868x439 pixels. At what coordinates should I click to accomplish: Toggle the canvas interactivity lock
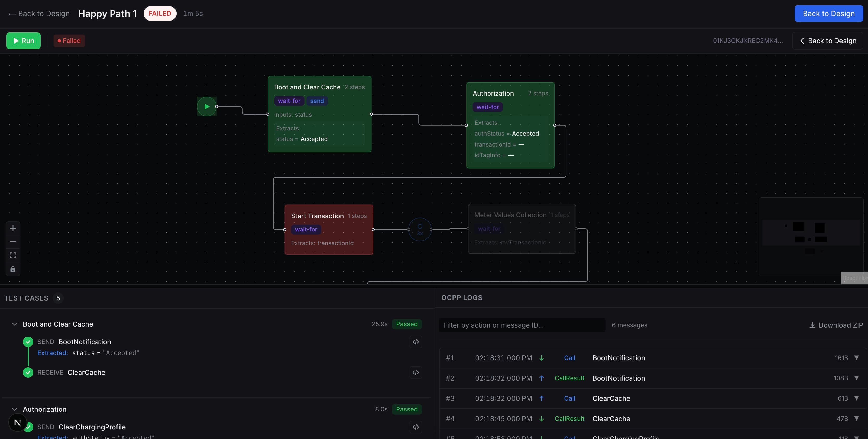click(x=13, y=269)
